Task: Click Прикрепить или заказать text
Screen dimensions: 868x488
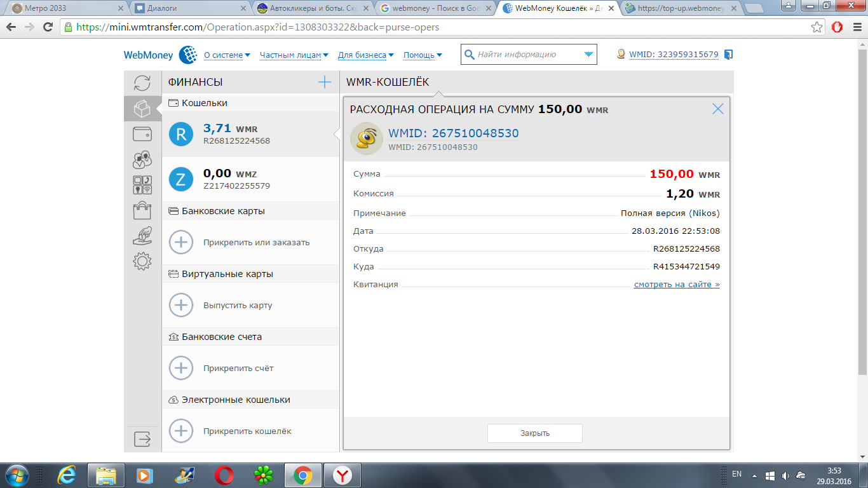Action: [x=257, y=242]
